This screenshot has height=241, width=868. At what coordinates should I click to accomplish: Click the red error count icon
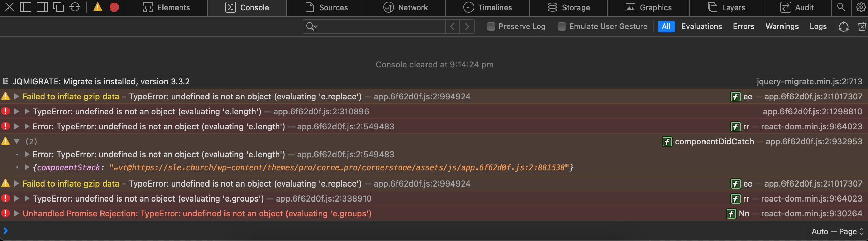pyautogui.click(x=114, y=7)
